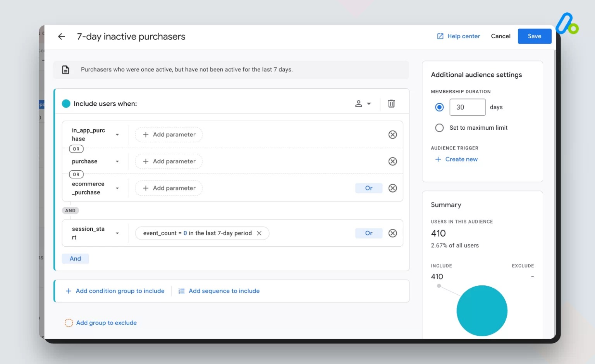Click the AUDIENCE TRIGGER label

point(454,148)
